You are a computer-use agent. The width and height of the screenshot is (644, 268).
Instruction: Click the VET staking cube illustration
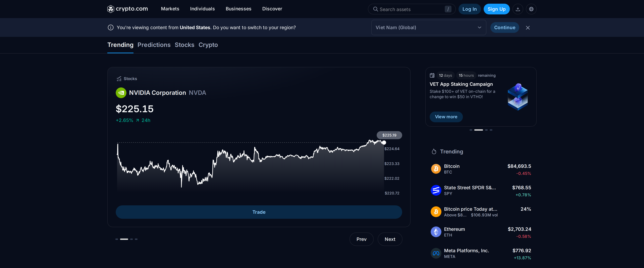518,97
